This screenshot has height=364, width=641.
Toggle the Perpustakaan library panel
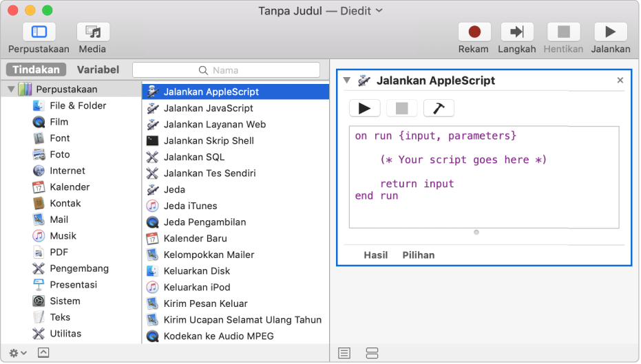tap(39, 32)
